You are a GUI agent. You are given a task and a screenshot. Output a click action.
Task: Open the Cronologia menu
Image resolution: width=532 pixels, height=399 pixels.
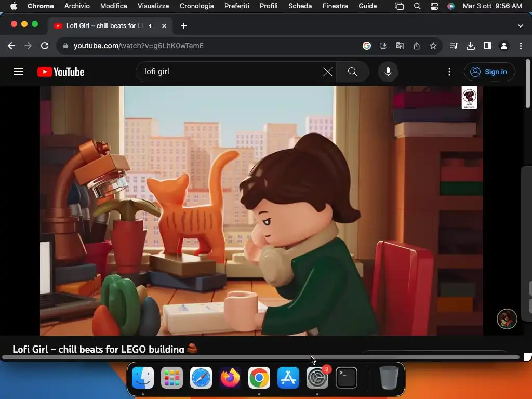click(x=196, y=6)
